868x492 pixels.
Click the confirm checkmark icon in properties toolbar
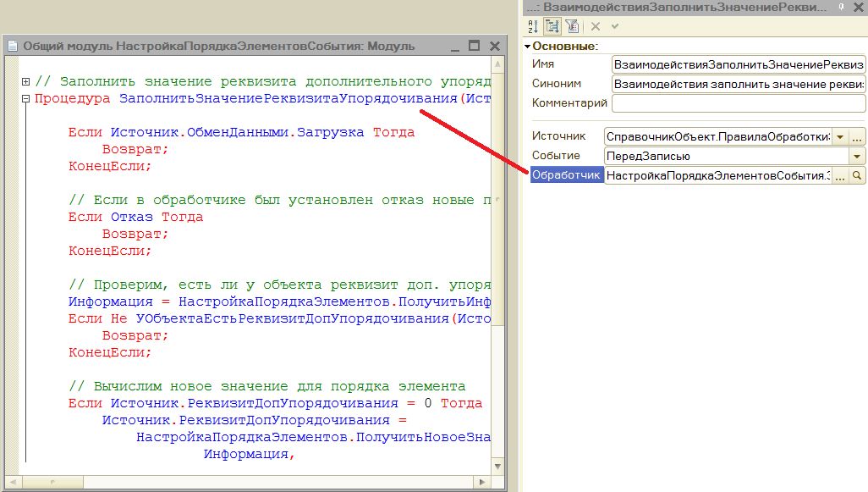point(614,26)
